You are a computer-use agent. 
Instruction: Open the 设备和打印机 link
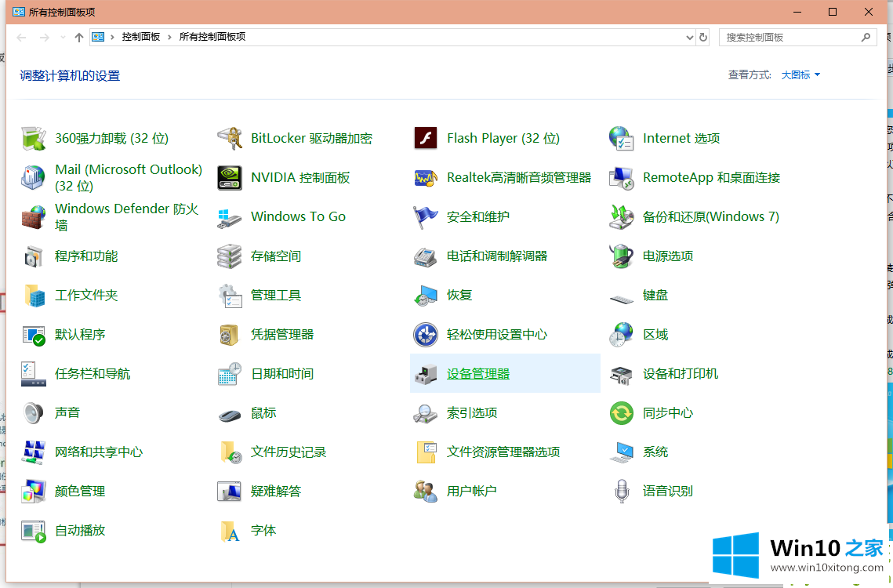[x=681, y=374]
